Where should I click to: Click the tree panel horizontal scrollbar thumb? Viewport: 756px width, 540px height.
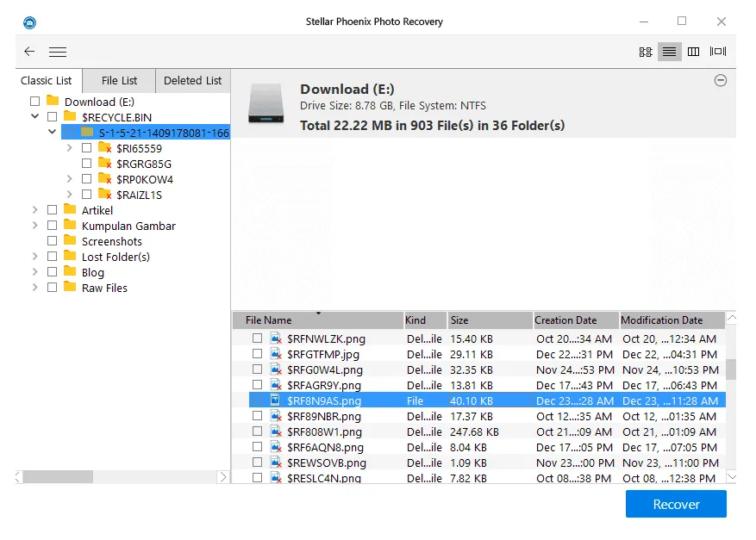[58, 477]
